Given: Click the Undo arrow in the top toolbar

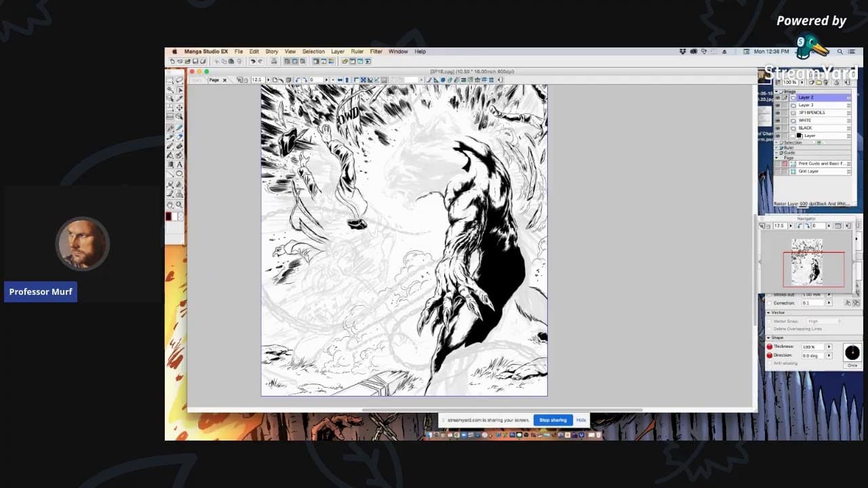Looking at the screenshot, I should point(253,61).
